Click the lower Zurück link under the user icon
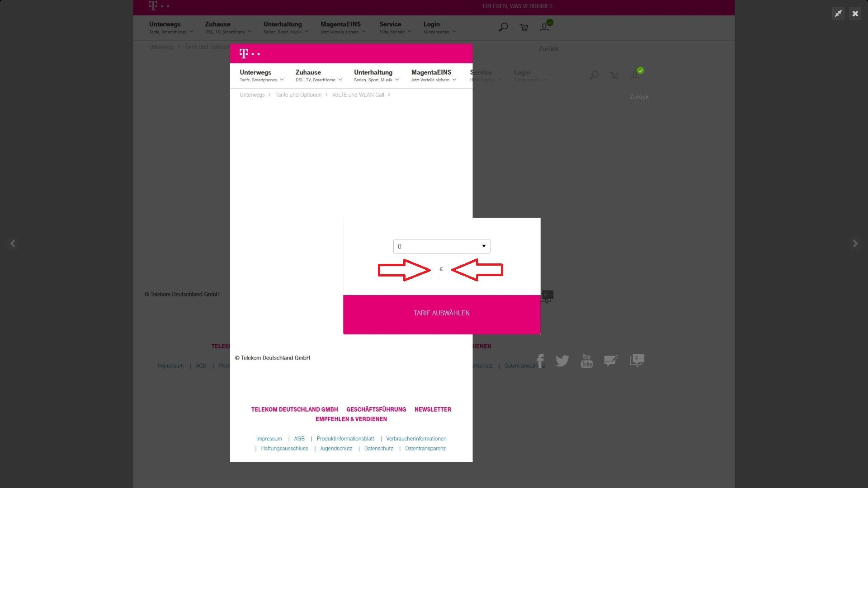The width and height of the screenshot is (868, 614). click(x=639, y=96)
